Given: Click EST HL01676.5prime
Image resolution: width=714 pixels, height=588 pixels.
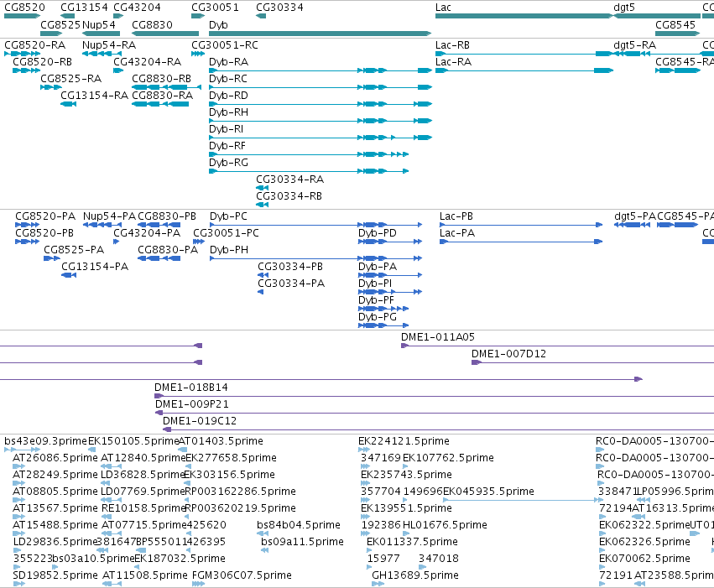Looking at the screenshot, I should point(445,525).
